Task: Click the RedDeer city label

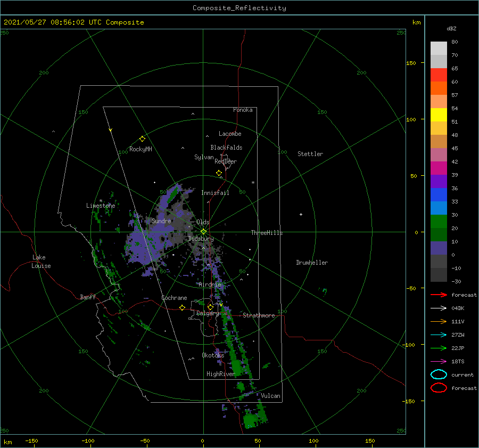Action: point(226,161)
